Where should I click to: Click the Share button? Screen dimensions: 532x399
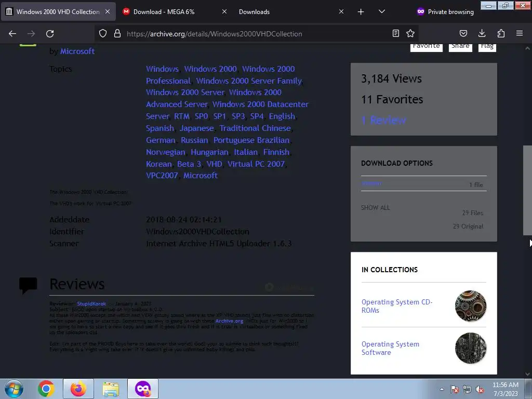pos(460,46)
